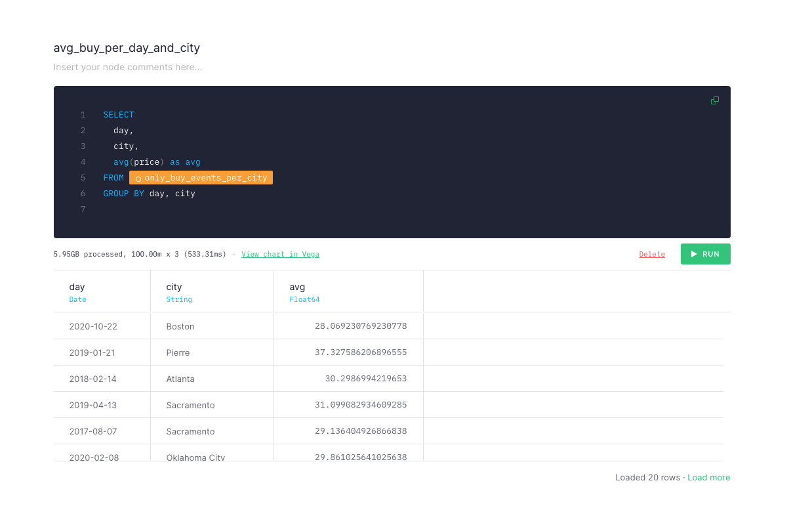Click the Loaded 20 rows status text
This screenshot has width=812, height=527.
647,477
